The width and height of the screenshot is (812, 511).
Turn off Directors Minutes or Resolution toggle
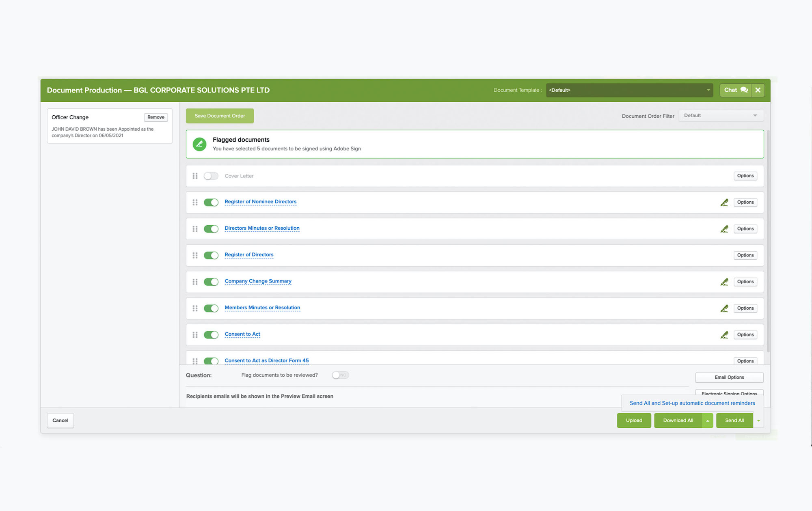pyautogui.click(x=211, y=229)
